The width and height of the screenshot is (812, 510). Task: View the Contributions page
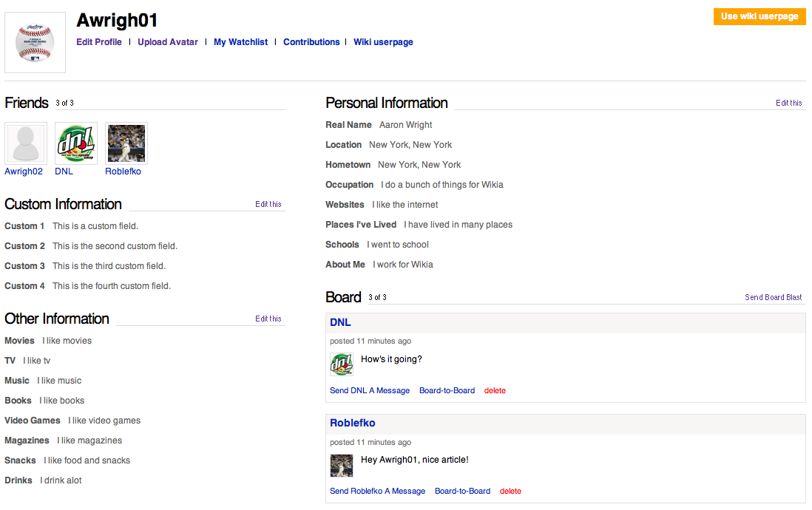pos(311,42)
